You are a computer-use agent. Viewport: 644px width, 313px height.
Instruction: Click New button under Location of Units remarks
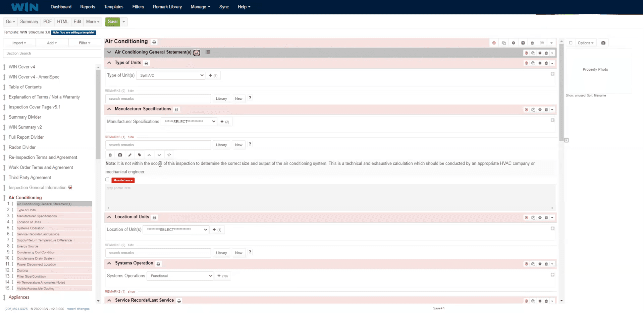pos(239,253)
